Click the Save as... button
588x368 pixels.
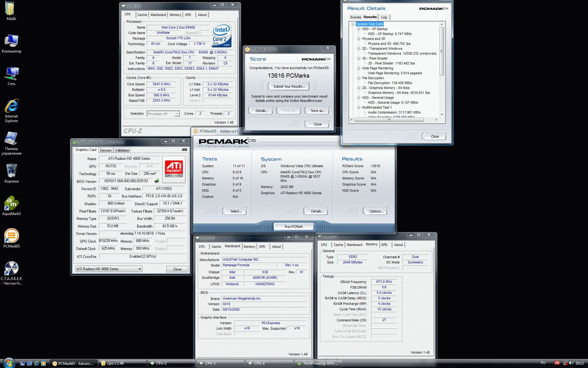(x=318, y=111)
